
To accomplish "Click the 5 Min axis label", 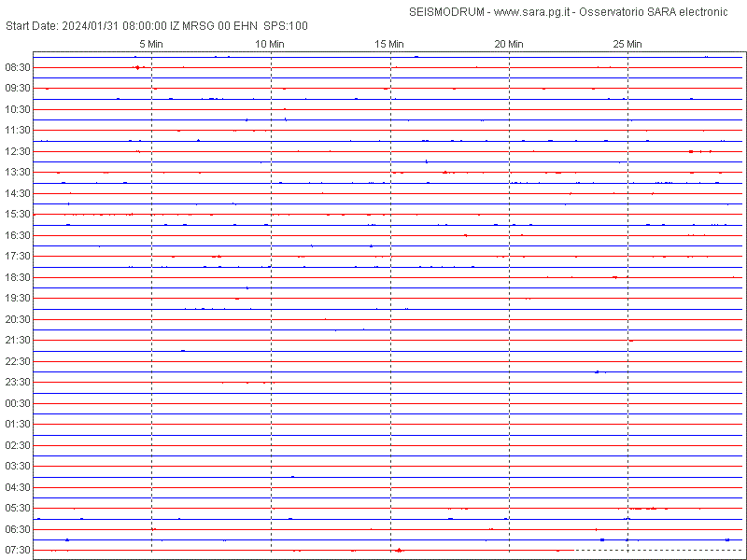I will click(151, 44).
